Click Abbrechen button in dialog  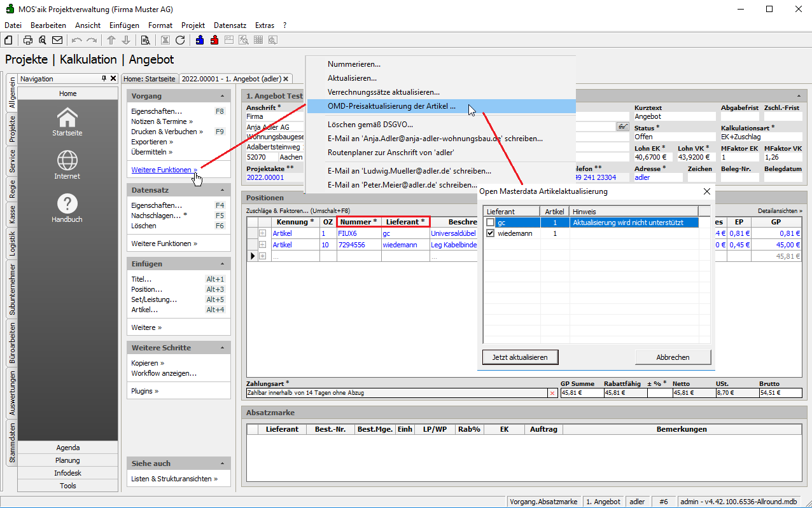[x=673, y=357]
